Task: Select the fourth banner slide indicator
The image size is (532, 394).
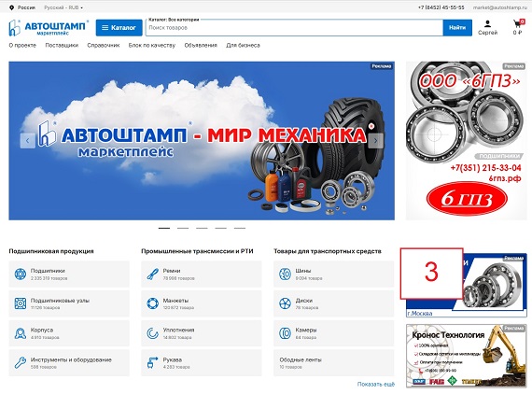Action: (x=220, y=228)
